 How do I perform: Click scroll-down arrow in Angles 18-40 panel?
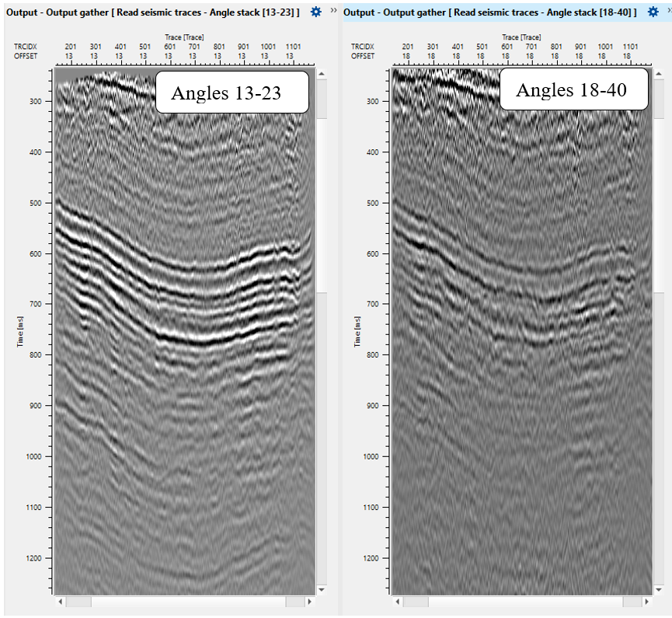(659, 590)
